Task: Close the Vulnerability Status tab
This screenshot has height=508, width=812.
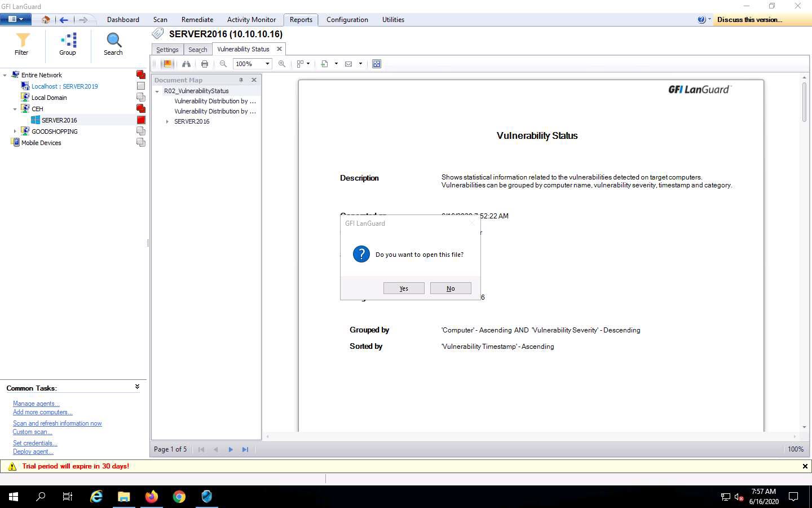Action: tap(279, 49)
